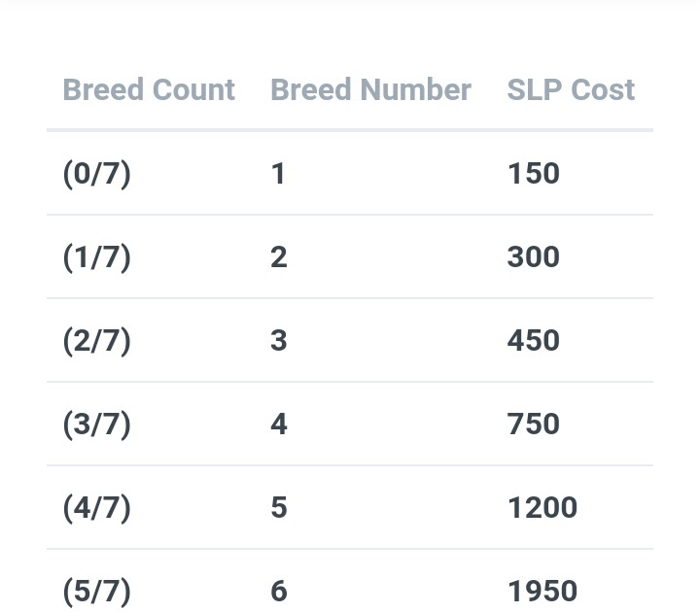Select the (2/7) breed count cell

coord(97,341)
